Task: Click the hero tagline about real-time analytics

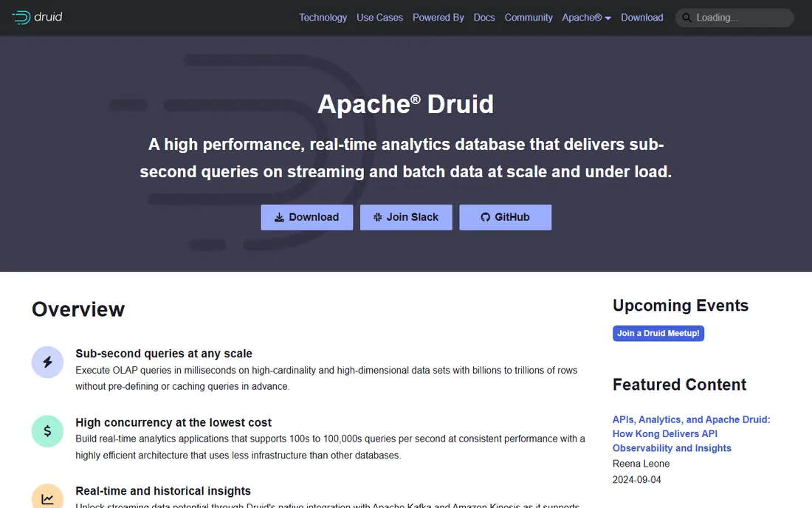Action: (405, 158)
